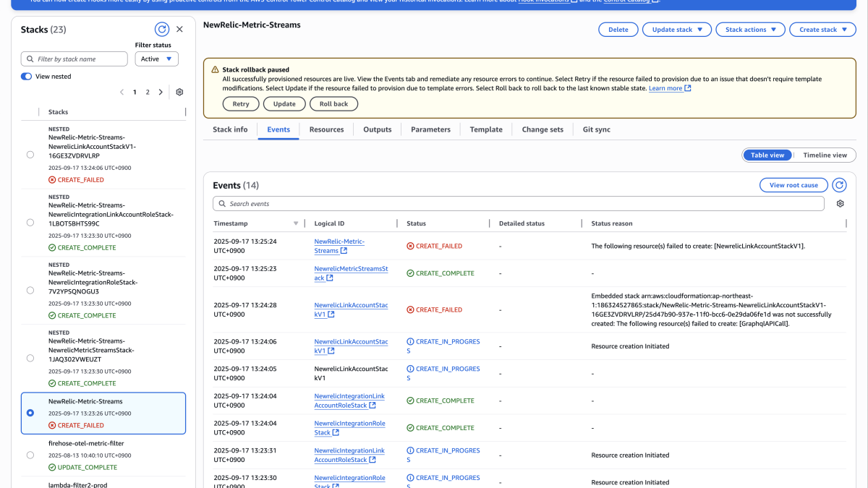This screenshot has height=488, width=868.
Task: Go to next page of stacks
Action: (x=161, y=93)
